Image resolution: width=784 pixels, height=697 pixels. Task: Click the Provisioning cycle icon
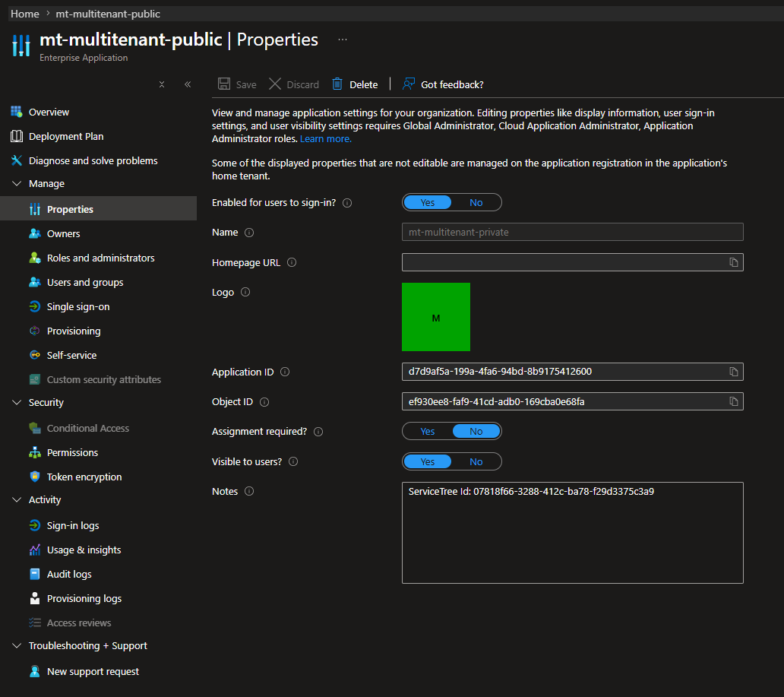point(34,331)
